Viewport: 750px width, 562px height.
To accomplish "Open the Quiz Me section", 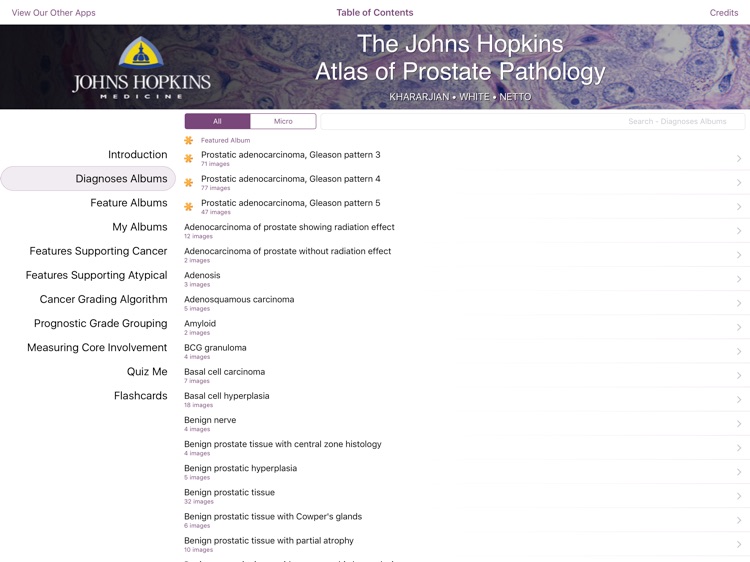I will (147, 372).
